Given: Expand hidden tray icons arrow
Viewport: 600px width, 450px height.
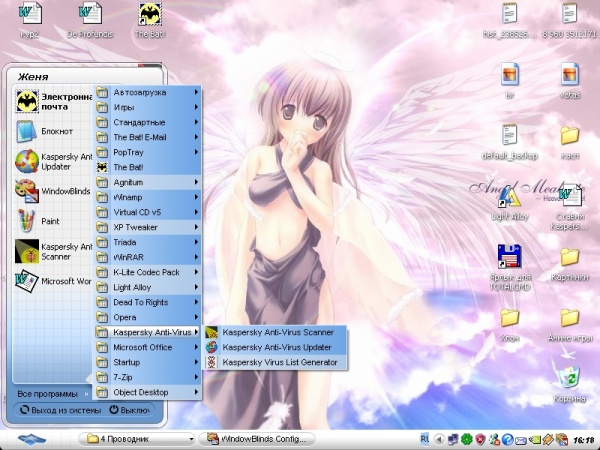Looking at the screenshot, I should pyautogui.click(x=440, y=439).
